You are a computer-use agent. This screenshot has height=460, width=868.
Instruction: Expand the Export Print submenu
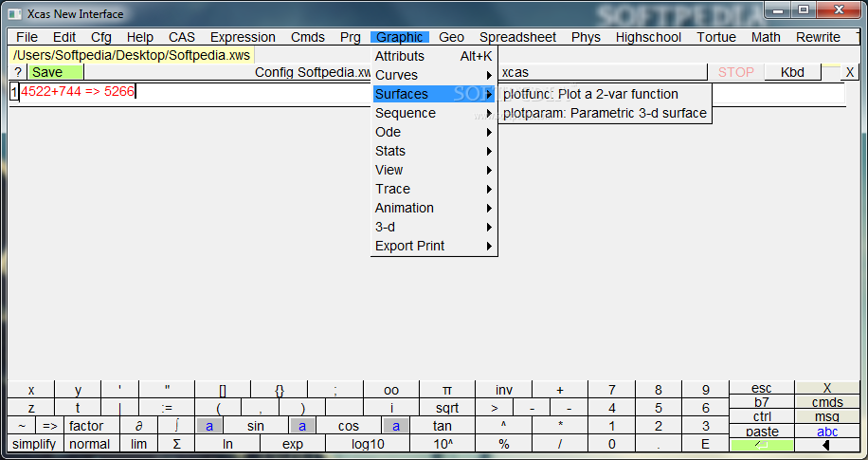[x=433, y=246]
